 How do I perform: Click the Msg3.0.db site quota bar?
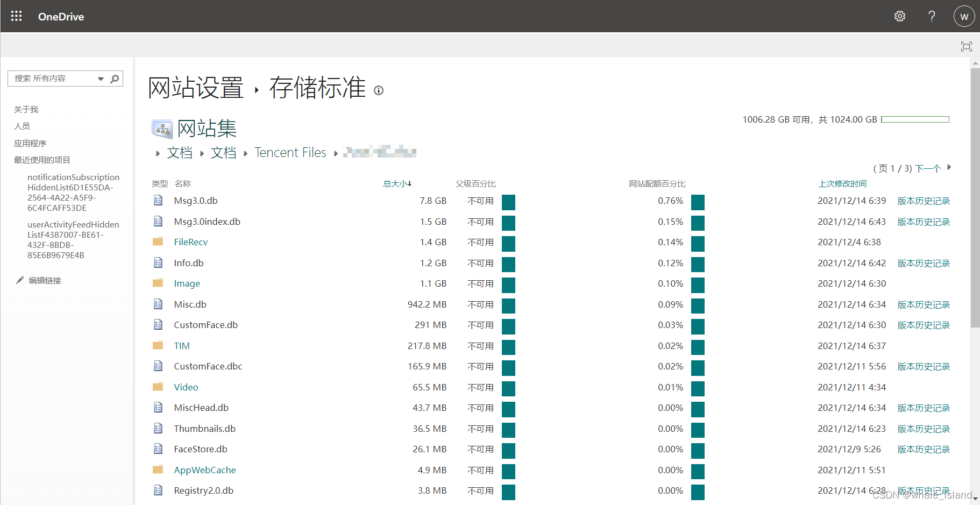(698, 202)
